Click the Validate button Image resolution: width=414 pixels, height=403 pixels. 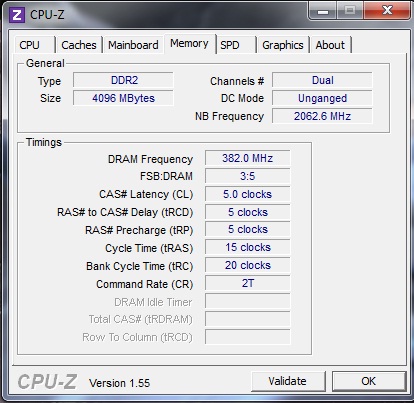[x=288, y=381]
